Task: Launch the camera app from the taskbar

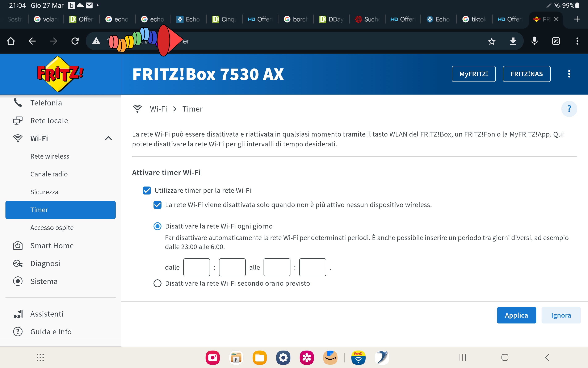Action: point(213,357)
